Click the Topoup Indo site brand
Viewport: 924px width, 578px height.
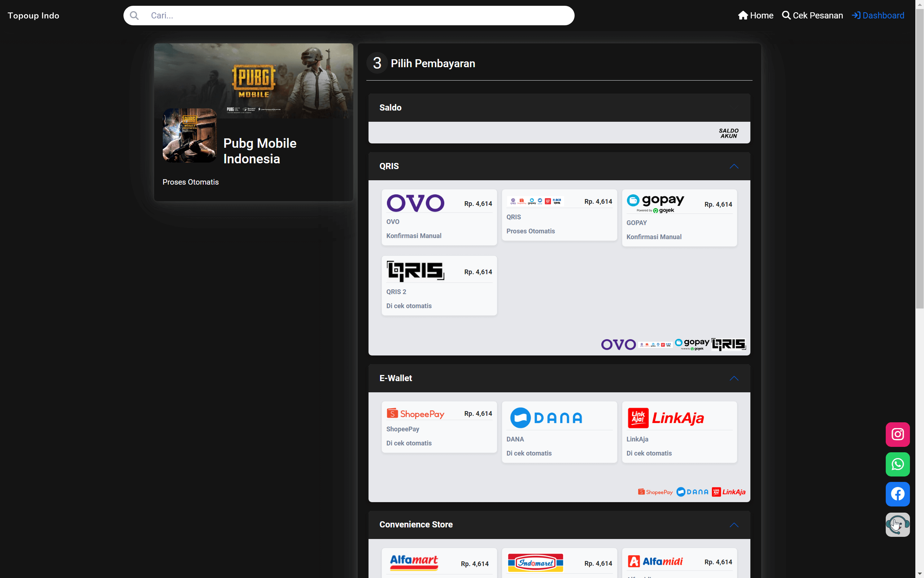pos(33,16)
